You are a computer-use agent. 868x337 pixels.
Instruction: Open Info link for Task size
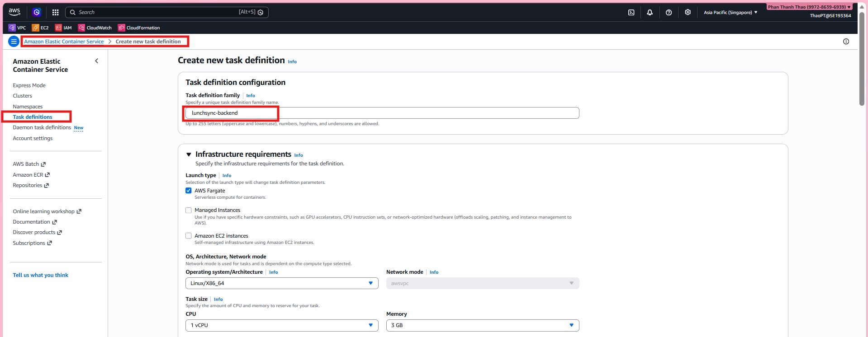click(x=218, y=300)
